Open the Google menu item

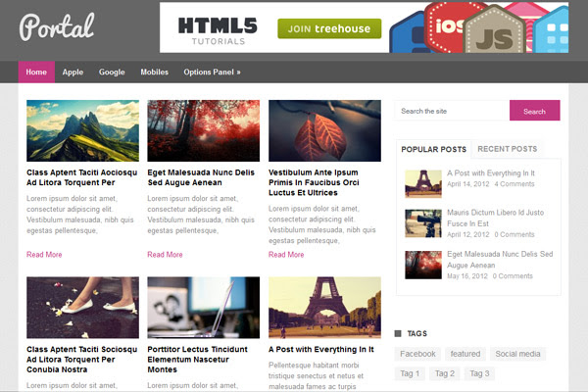(x=112, y=72)
